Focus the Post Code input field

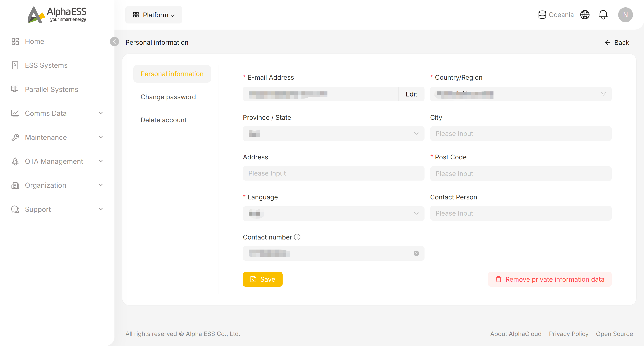521,173
